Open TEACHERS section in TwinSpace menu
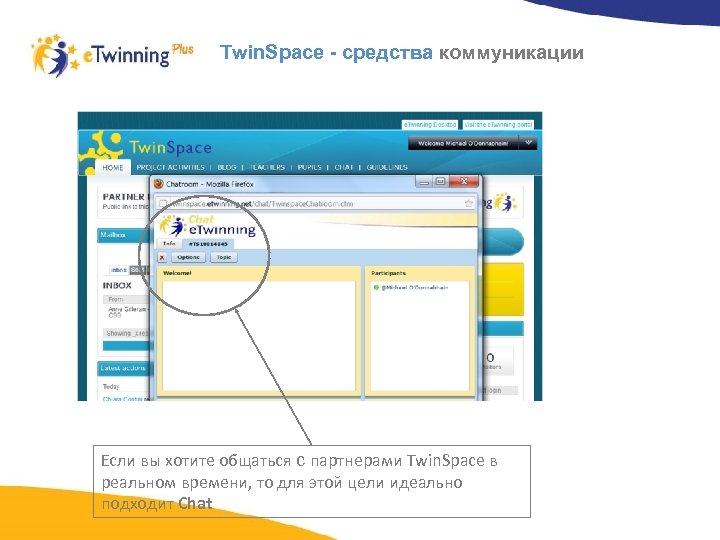 click(x=268, y=167)
